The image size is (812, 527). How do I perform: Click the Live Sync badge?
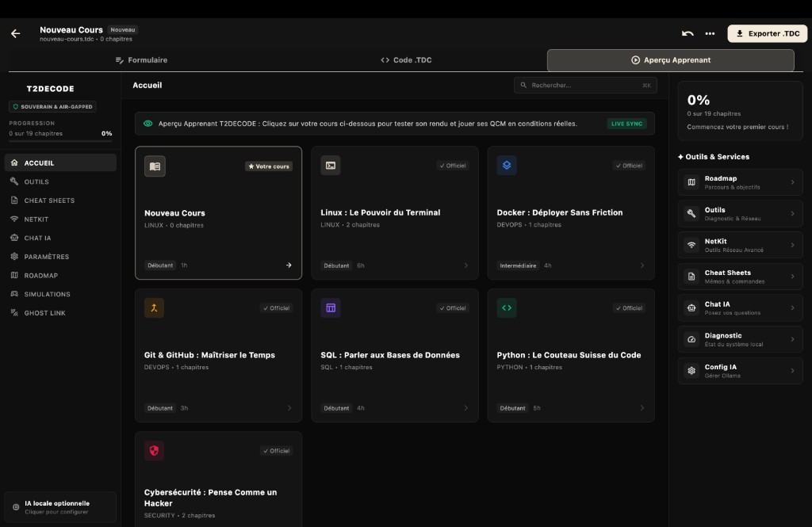626,124
